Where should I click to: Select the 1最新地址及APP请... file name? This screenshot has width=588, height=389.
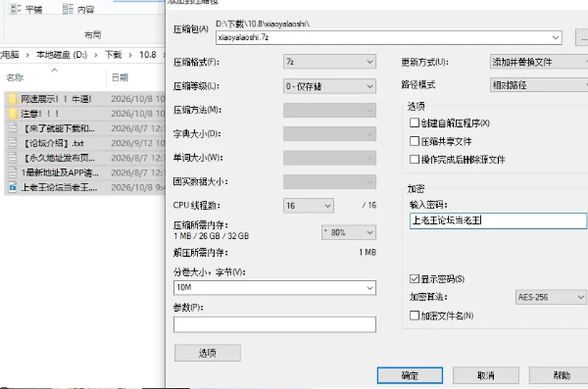(x=59, y=172)
